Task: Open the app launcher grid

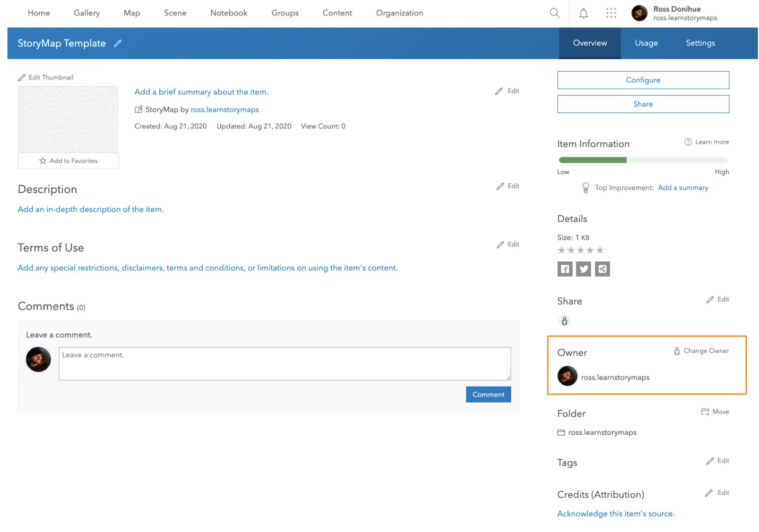Action: click(x=611, y=13)
